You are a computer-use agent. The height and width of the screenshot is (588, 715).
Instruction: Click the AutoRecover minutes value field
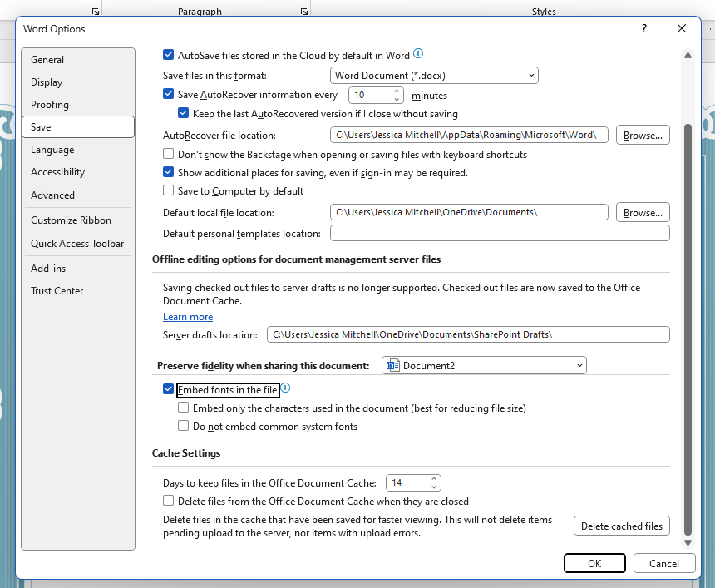pyautogui.click(x=370, y=95)
